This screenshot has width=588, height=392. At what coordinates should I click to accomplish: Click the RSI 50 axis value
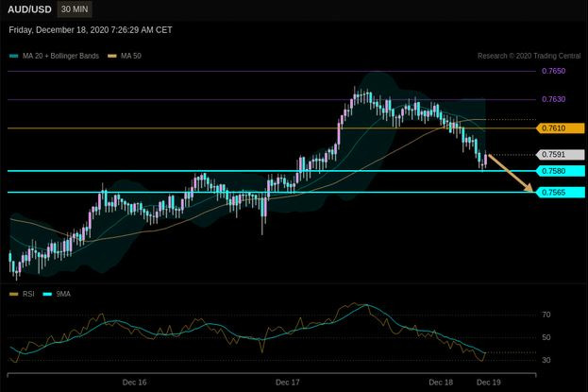tap(546, 337)
